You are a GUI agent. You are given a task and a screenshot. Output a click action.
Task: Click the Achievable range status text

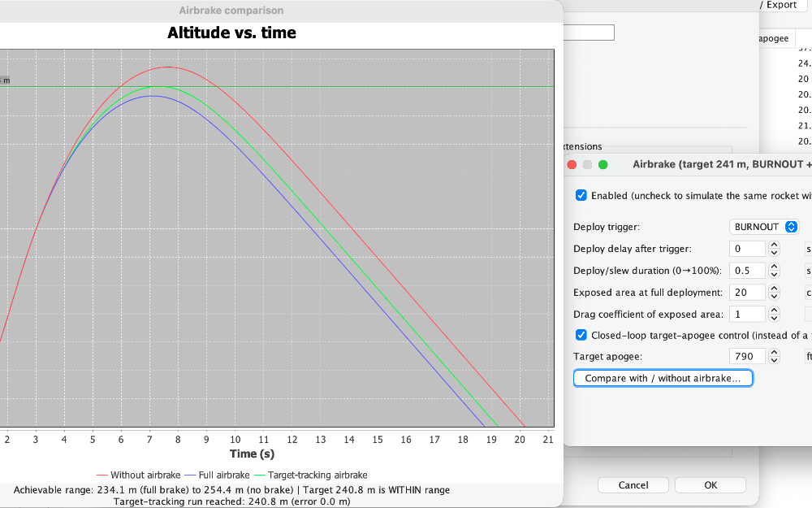click(231, 490)
